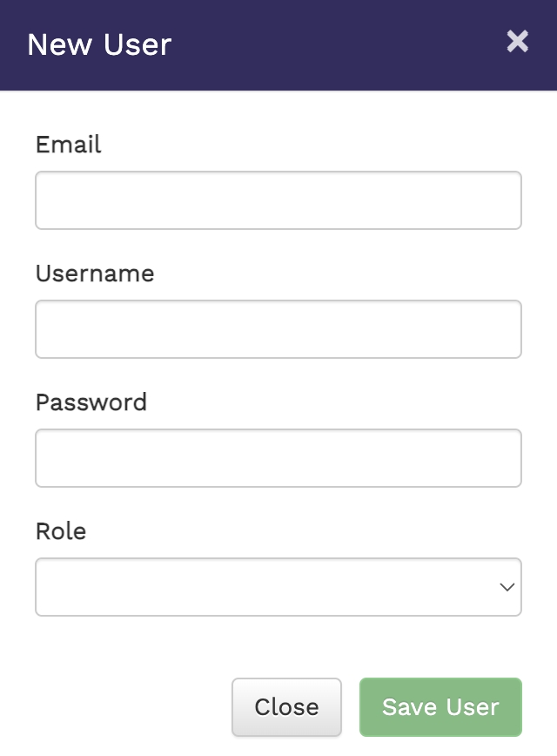Focus the Username text box
557x756 pixels.
pos(278,329)
